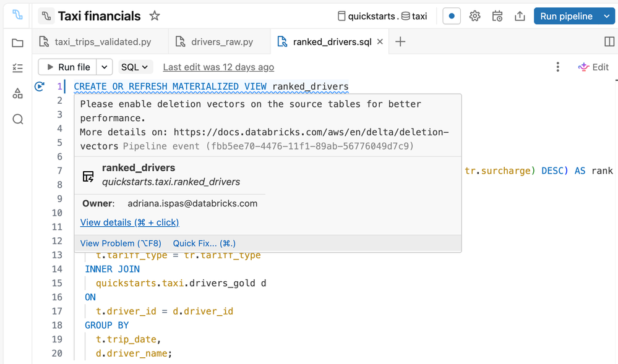618x364 pixels.
Task: Click the recording dot status button
Action: [x=452, y=16]
